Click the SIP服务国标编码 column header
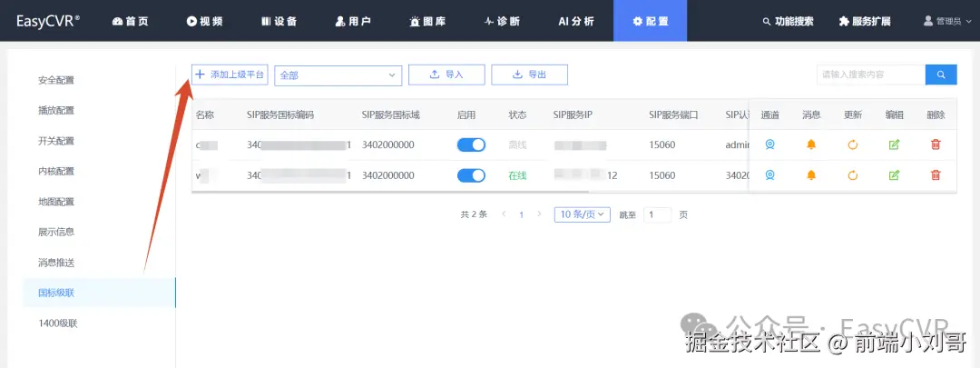980x368 pixels. pyautogui.click(x=280, y=115)
